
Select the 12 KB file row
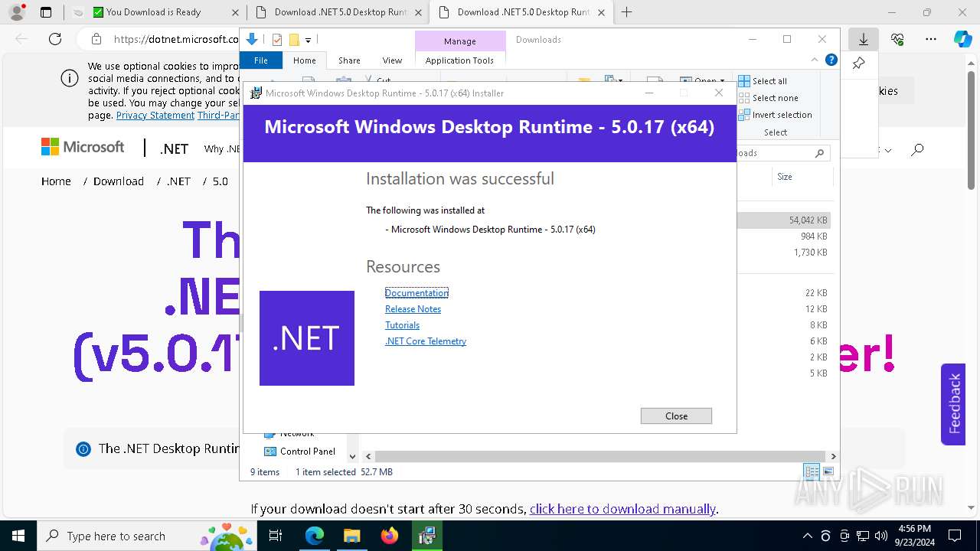[x=784, y=309]
